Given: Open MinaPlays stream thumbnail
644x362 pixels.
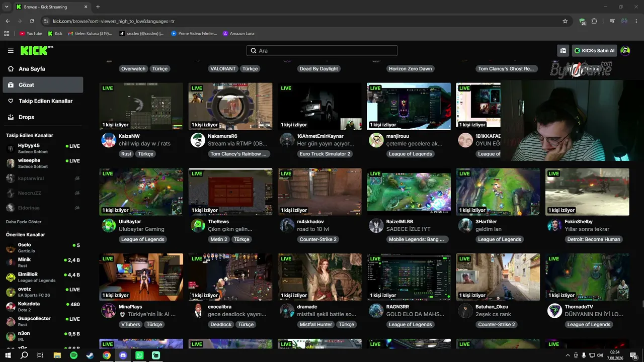Looking at the screenshot, I should (141, 277).
